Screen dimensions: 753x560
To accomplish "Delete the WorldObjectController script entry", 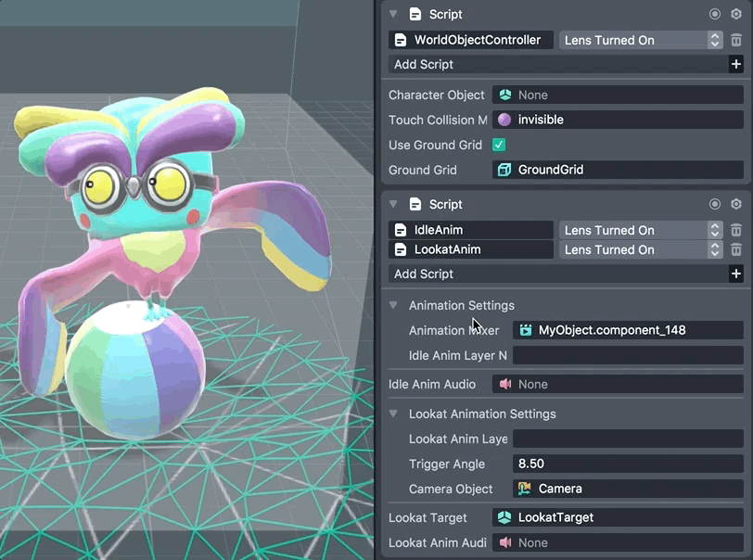I will pyautogui.click(x=735, y=40).
